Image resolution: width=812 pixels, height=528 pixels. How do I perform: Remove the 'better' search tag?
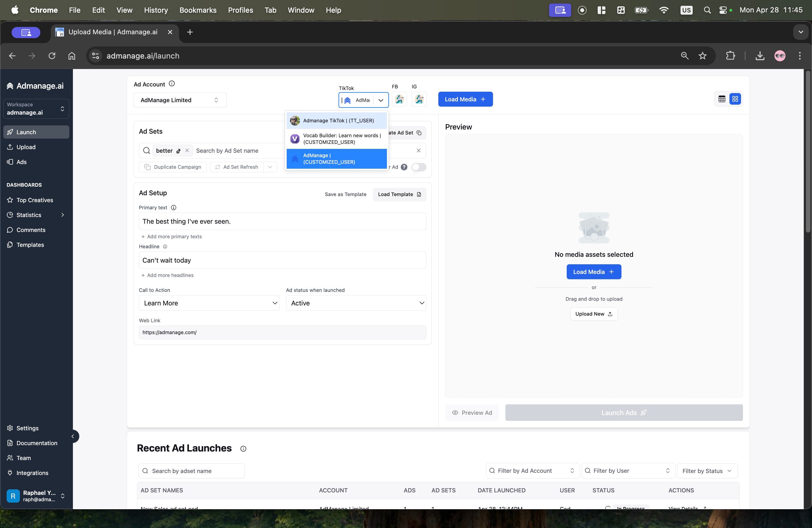click(x=187, y=151)
